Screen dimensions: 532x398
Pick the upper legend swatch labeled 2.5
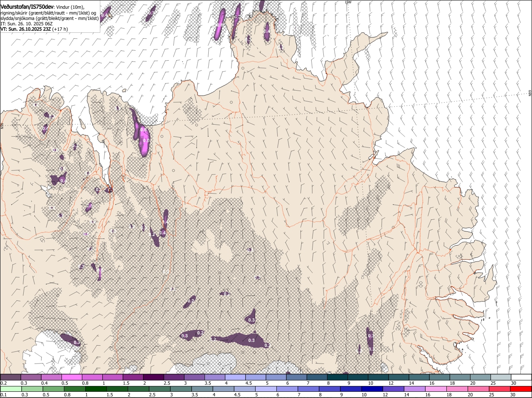174,377
